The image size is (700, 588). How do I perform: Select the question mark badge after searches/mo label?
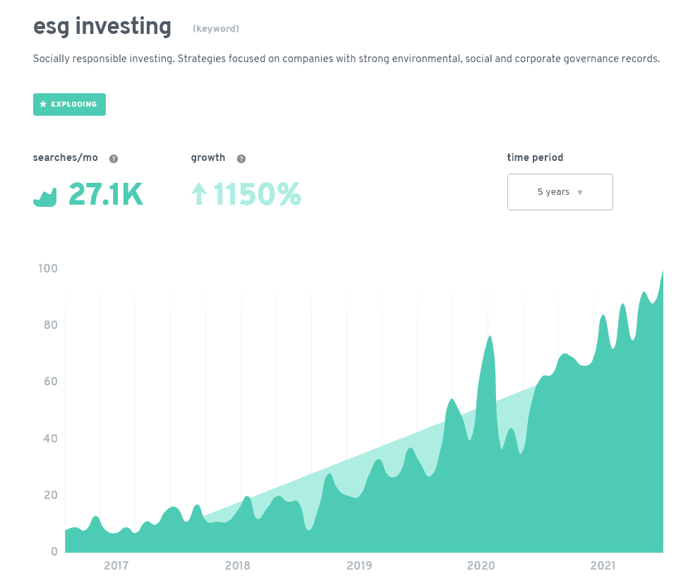point(114,158)
